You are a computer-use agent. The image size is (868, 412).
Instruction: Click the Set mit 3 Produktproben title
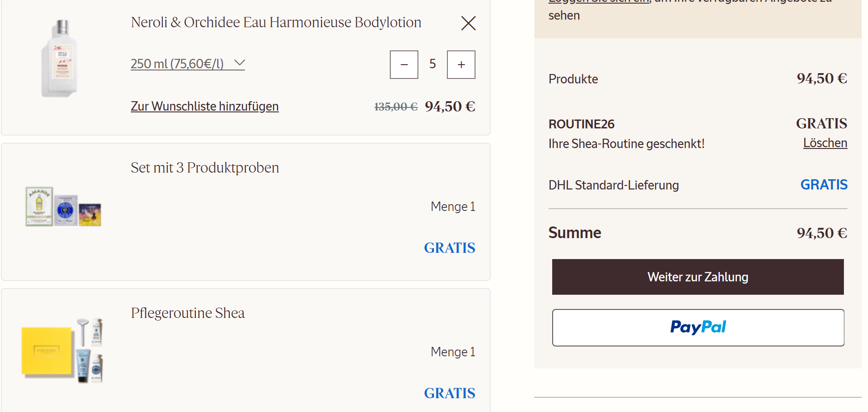[205, 168]
